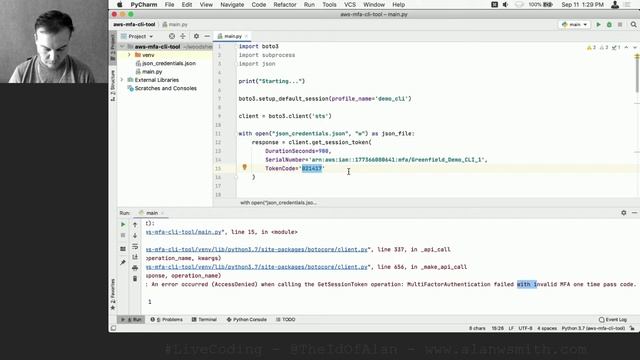Toggle the Project side tool window tab

[113, 47]
